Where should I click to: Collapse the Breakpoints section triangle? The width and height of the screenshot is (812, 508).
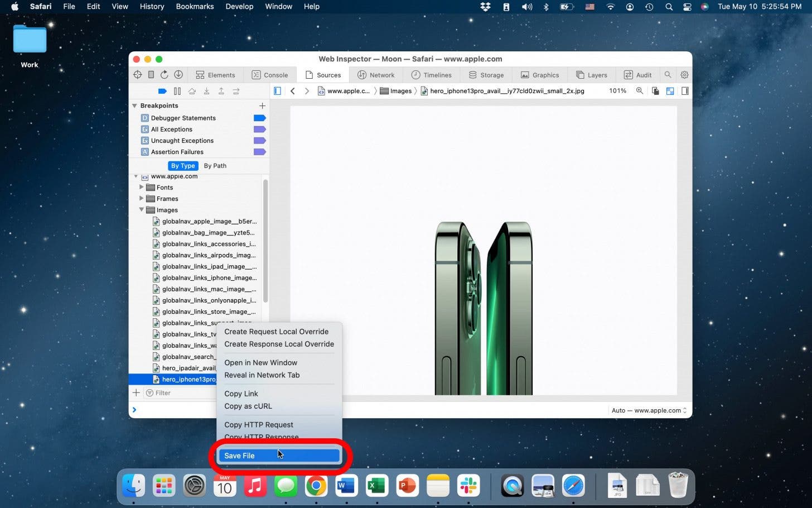click(x=134, y=106)
